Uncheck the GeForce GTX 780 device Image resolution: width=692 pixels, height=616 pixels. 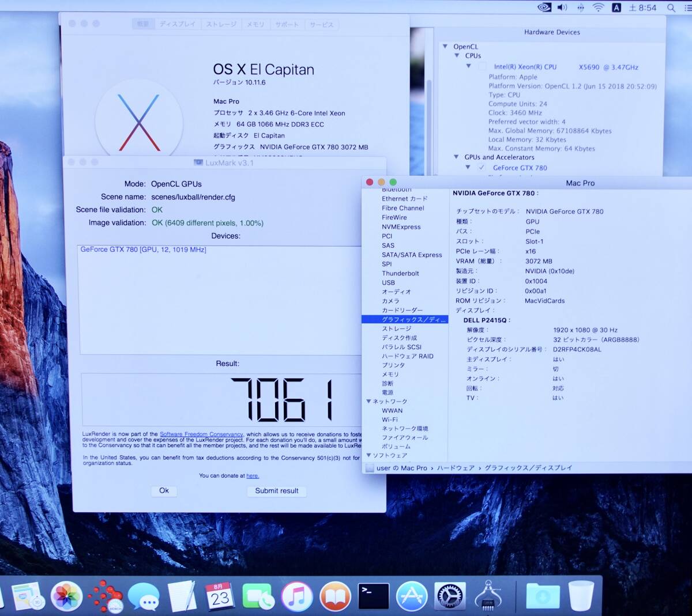pyautogui.click(x=482, y=168)
